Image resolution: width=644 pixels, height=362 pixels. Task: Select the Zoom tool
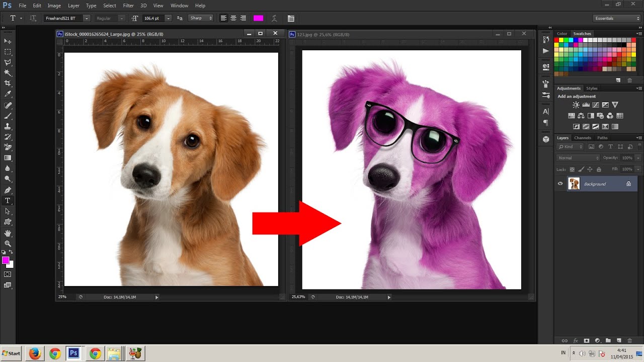[8, 243]
